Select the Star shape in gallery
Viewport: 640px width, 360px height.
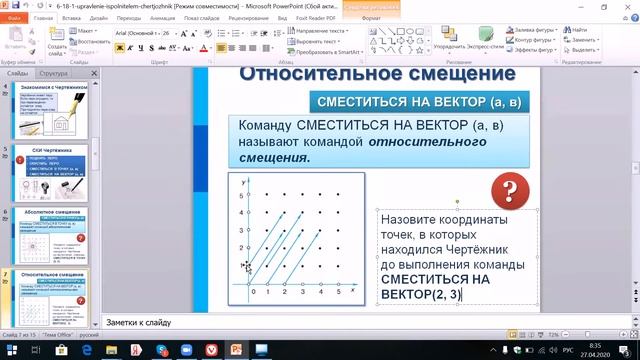tap(419, 51)
